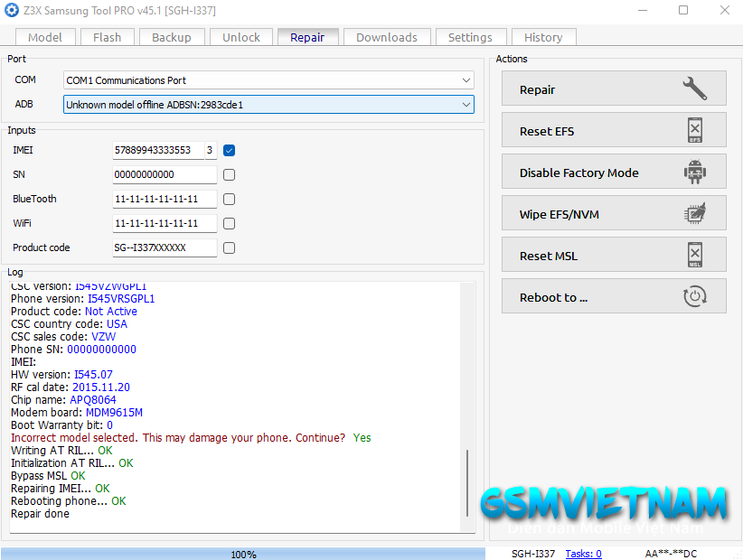Tick the WiFi checkbox

click(x=229, y=223)
